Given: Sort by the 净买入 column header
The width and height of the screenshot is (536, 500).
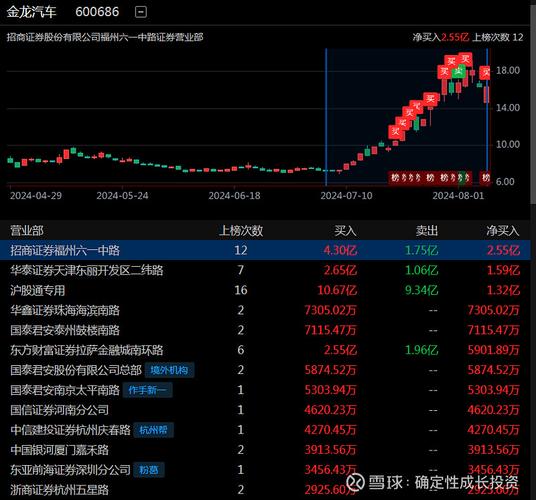Looking at the screenshot, I should point(503,231).
